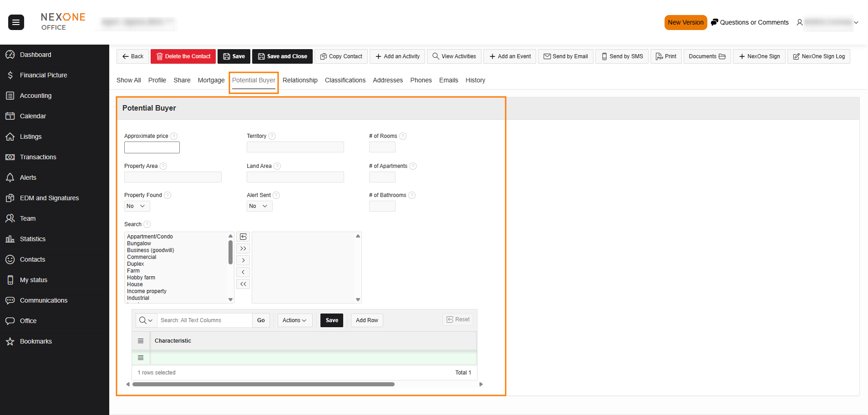Click the Delete the Contact button

click(183, 56)
